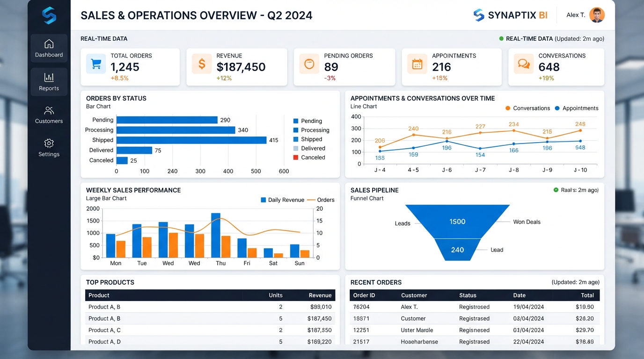Image resolution: width=644 pixels, height=359 pixels.
Task: Click the funnel segment showing 1500
Action: click(x=457, y=222)
